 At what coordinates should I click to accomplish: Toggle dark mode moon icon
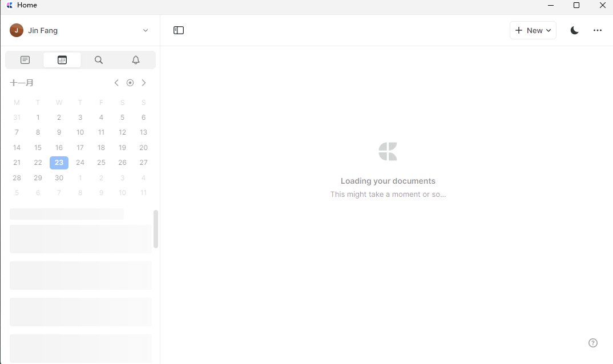pyautogui.click(x=575, y=30)
